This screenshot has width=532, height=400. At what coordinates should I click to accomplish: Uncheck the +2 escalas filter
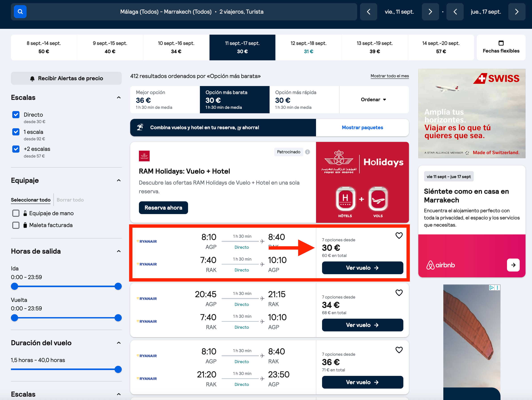tap(16, 149)
